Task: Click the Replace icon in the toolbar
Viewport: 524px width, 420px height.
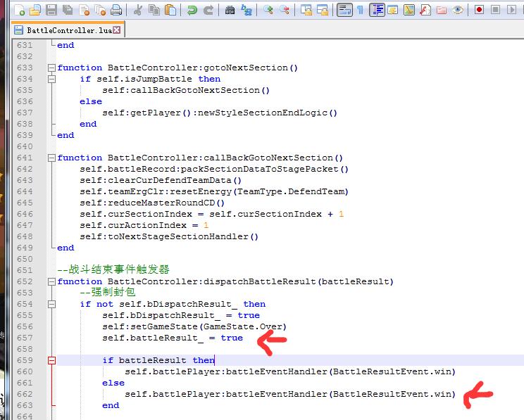Action: pos(247,10)
